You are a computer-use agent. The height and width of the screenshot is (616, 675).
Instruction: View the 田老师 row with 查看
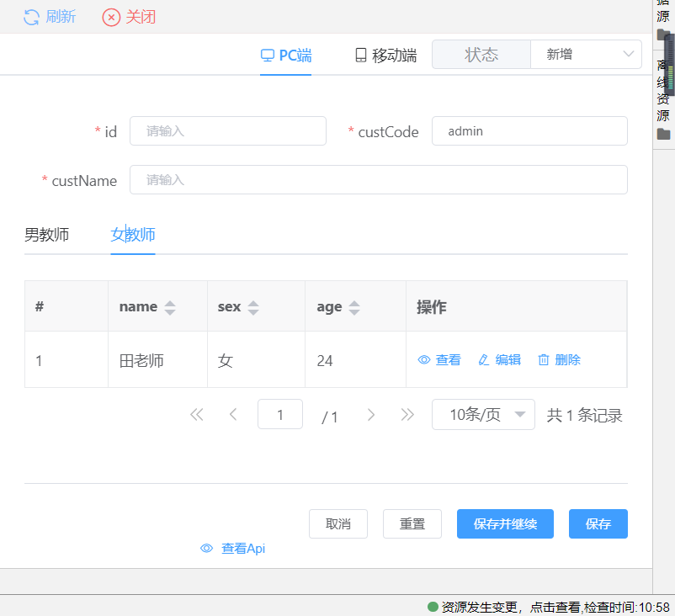pos(439,360)
